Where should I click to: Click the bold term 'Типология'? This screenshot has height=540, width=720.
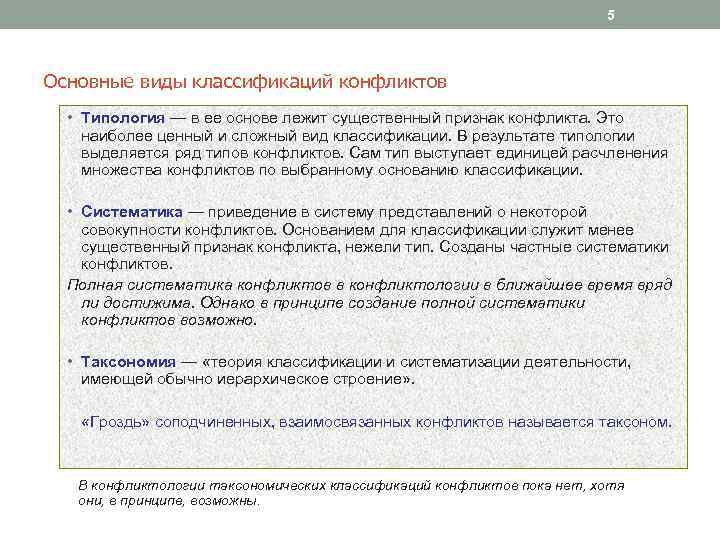pos(123,118)
